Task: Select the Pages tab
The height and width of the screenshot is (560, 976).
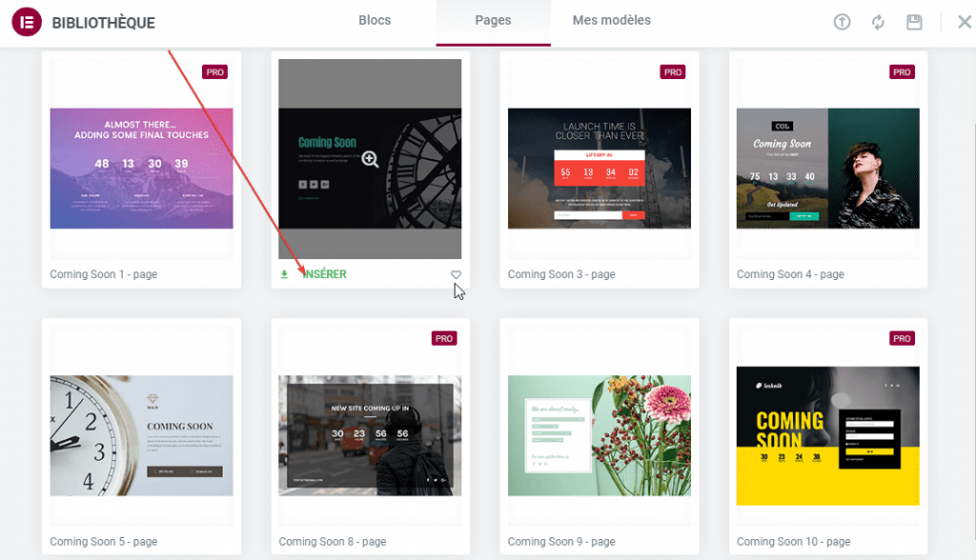Action: pyautogui.click(x=493, y=20)
